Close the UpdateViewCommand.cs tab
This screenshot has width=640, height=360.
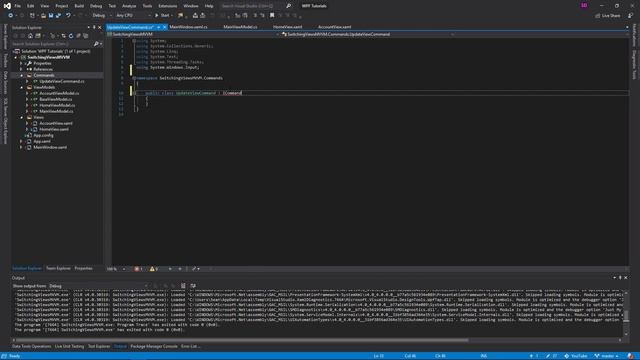coord(164,27)
